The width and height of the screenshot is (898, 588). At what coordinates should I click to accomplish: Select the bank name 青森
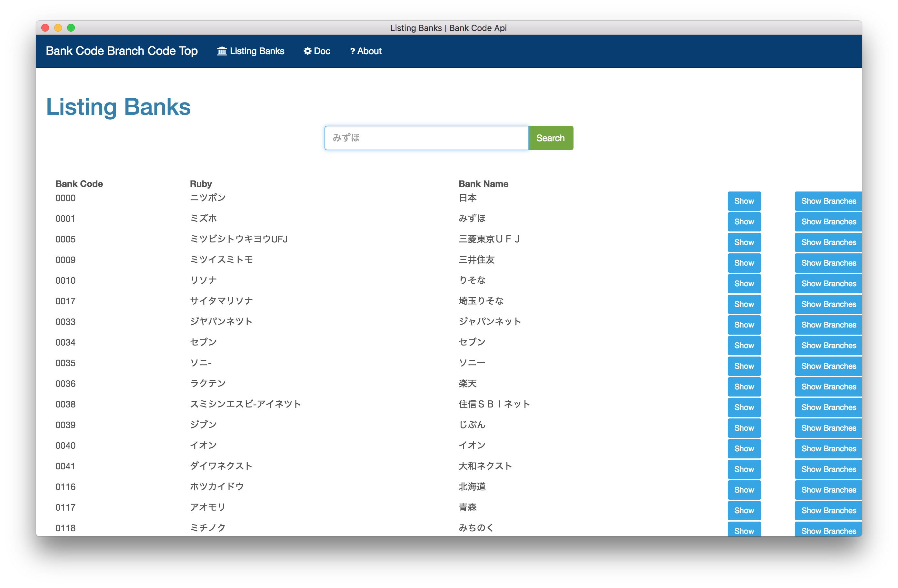[467, 507]
